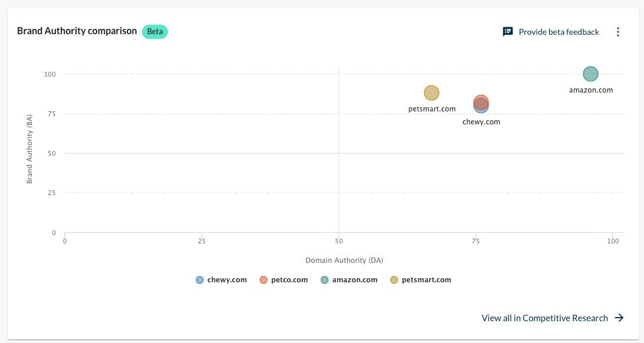
Task: Click the Brand Authority comparison chart title
Action: click(x=77, y=31)
